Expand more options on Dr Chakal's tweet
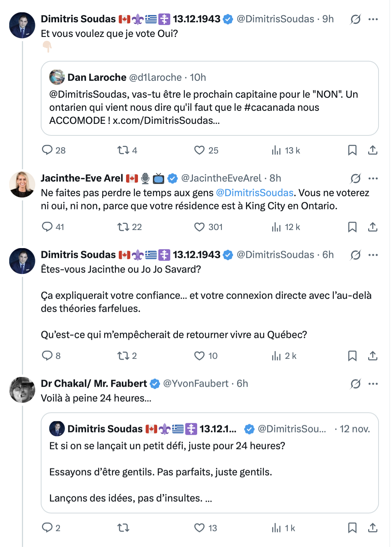Viewport: 392px width, 547px height. tap(373, 384)
